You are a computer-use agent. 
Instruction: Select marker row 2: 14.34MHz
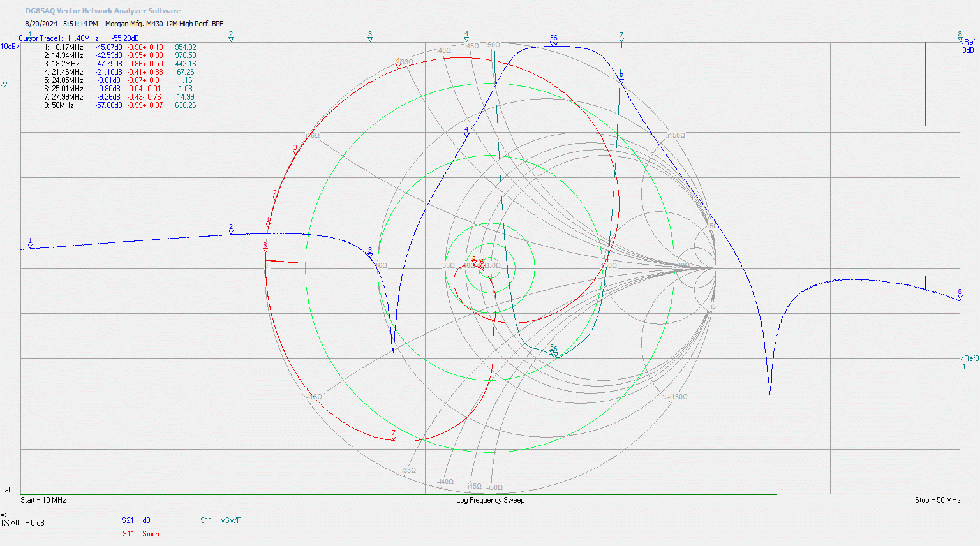(120, 55)
